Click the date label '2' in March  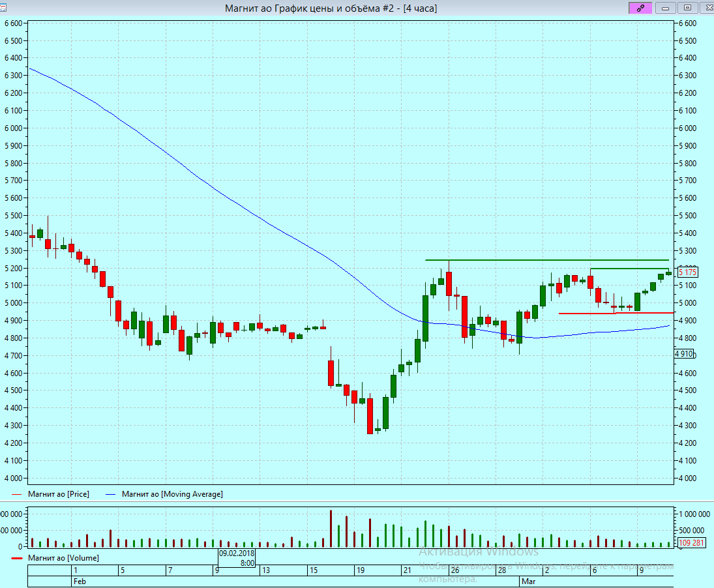pos(547,570)
